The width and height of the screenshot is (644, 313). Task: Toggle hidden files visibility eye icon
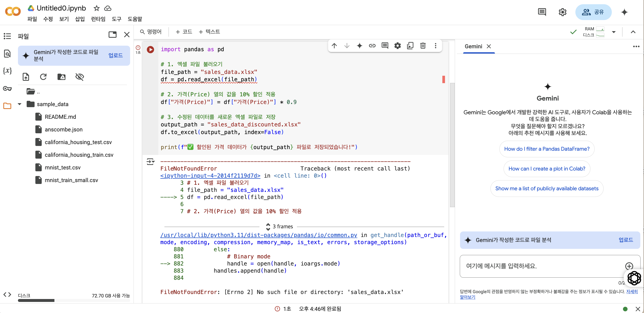pyautogui.click(x=79, y=77)
